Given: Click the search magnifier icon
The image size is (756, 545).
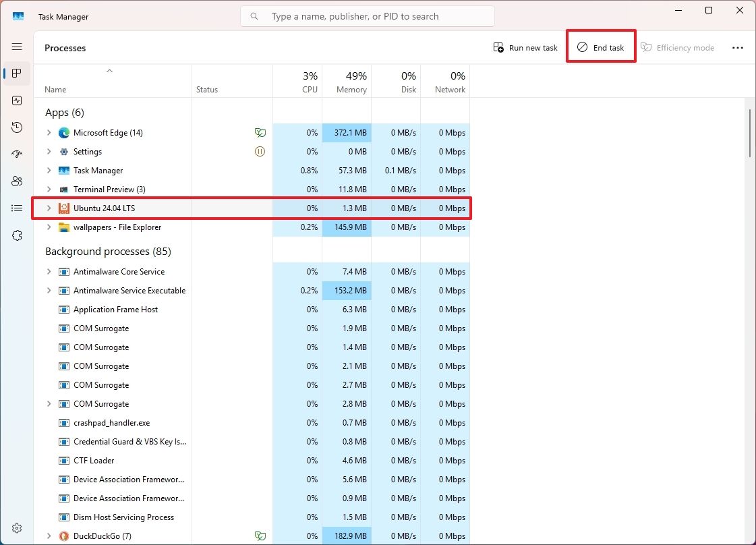Looking at the screenshot, I should (x=254, y=16).
